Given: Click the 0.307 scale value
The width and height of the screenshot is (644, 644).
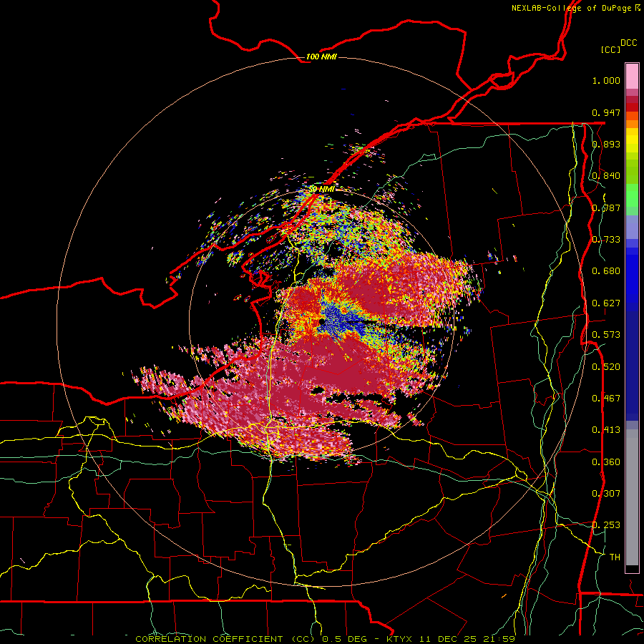Looking at the screenshot, I should (606, 494).
